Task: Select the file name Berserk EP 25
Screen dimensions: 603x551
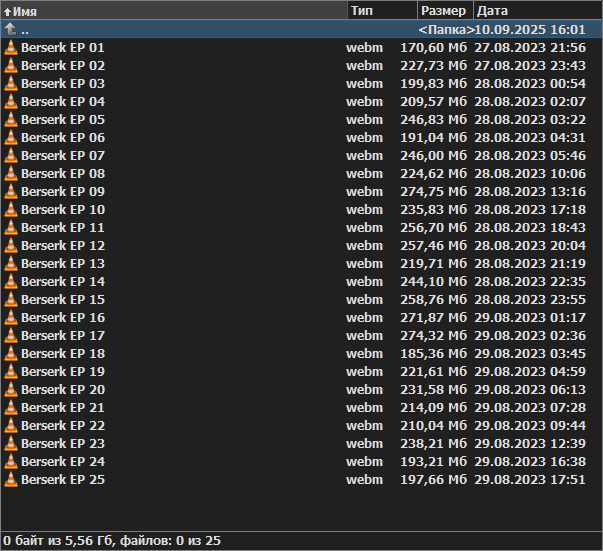Action: [x=63, y=479]
